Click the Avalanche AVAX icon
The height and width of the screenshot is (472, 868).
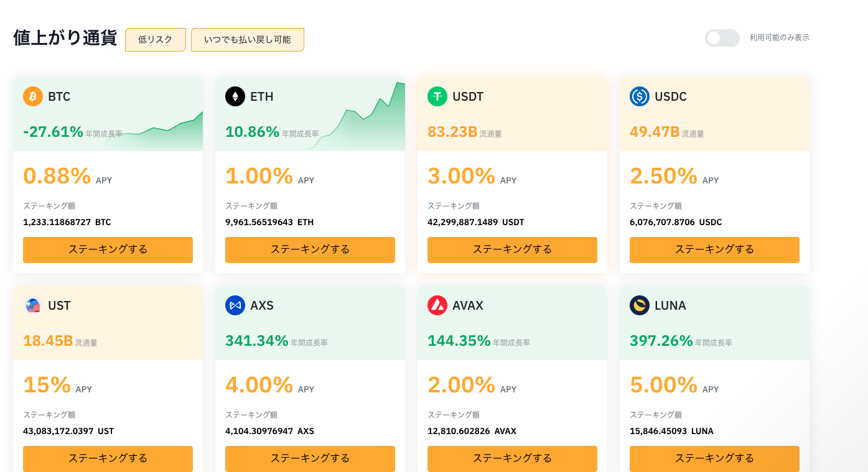[x=437, y=305]
